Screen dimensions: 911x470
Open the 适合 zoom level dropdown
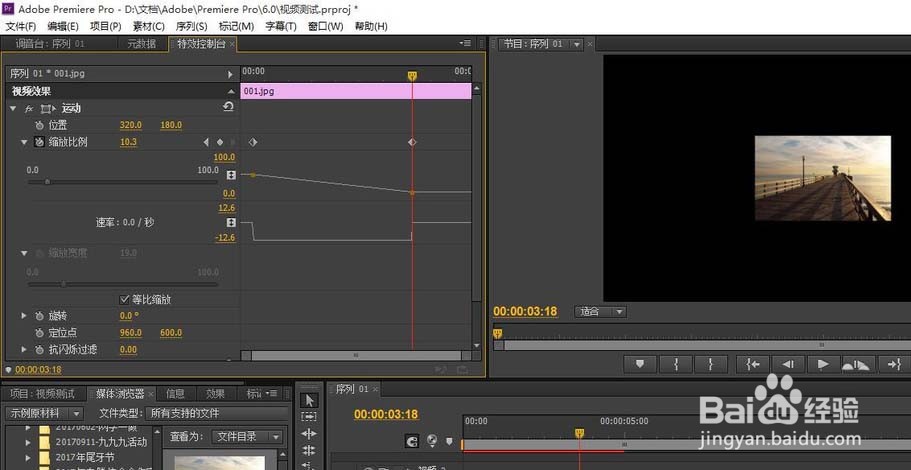click(600, 312)
